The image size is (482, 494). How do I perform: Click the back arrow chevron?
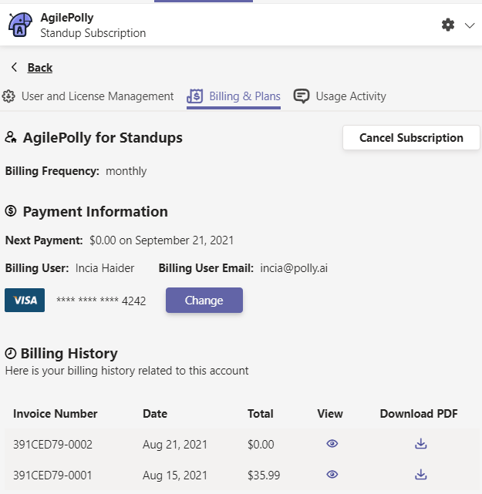pos(14,67)
